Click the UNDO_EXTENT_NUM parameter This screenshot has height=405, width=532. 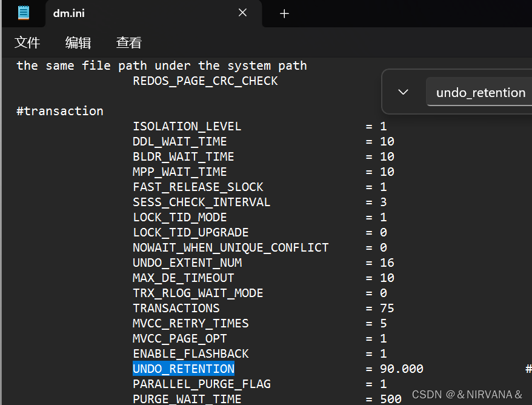(187, 263)
